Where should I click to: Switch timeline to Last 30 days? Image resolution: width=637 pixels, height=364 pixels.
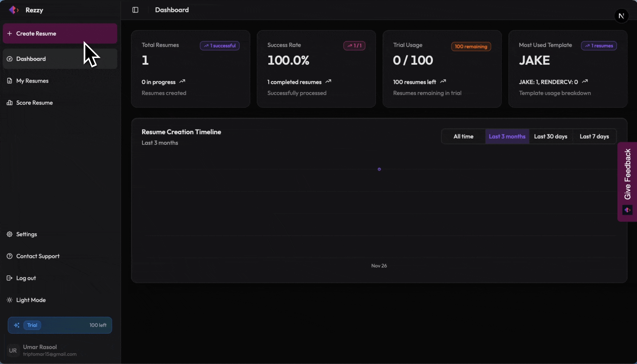point(550,136)
